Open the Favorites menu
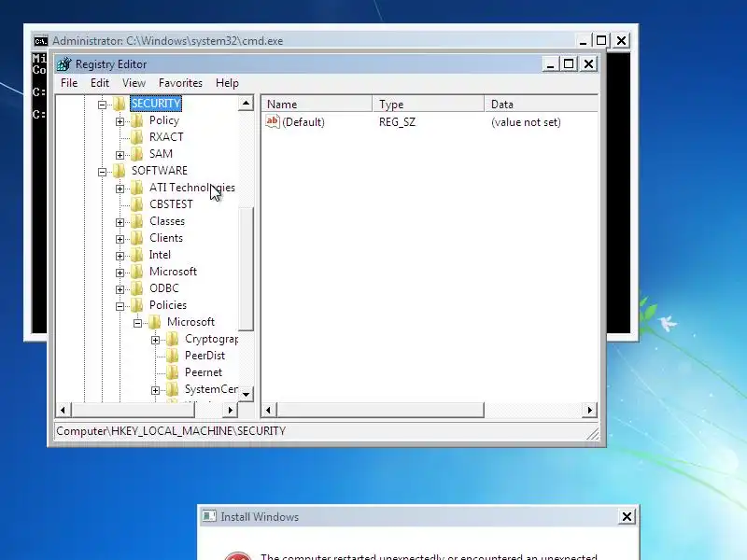The image size is (747, 560). 180,83
